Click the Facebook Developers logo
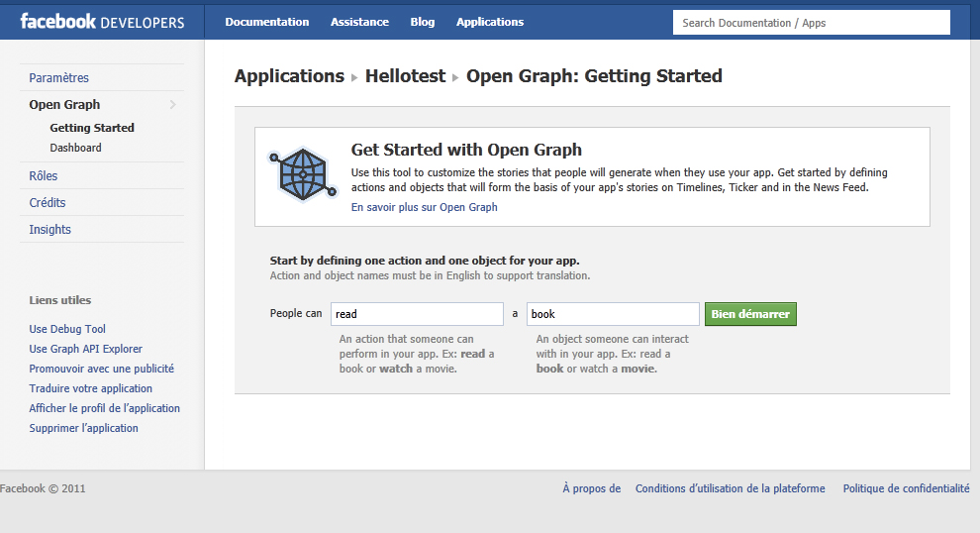The width and height of the screenshot is (980, 533). pos(103,22)
